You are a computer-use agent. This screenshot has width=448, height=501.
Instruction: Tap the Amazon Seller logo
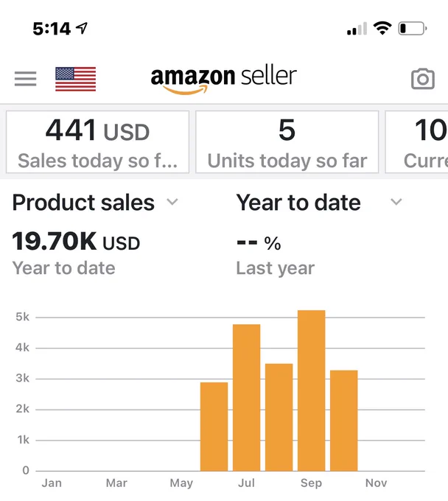[x=224, y=80]
